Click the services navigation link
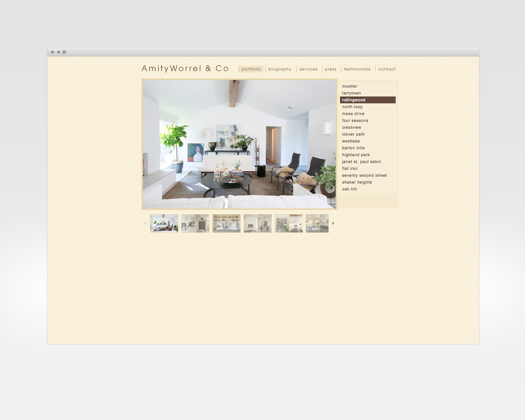 (308, 69)
